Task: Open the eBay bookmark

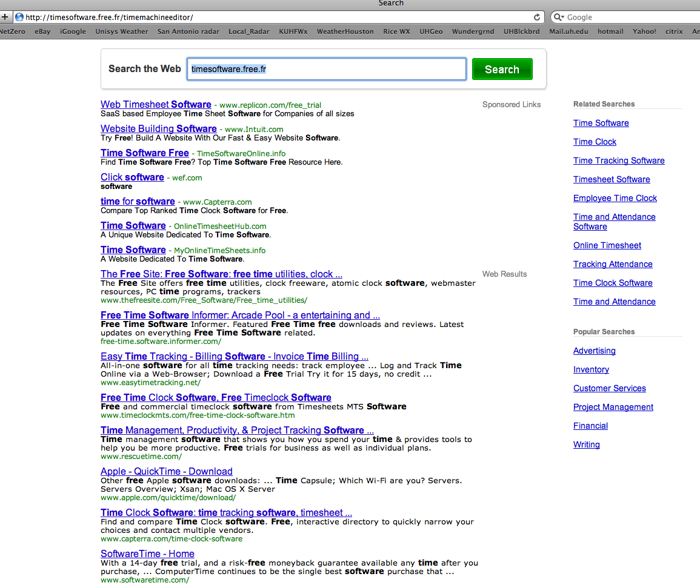Action: click(x=42, y=31)
